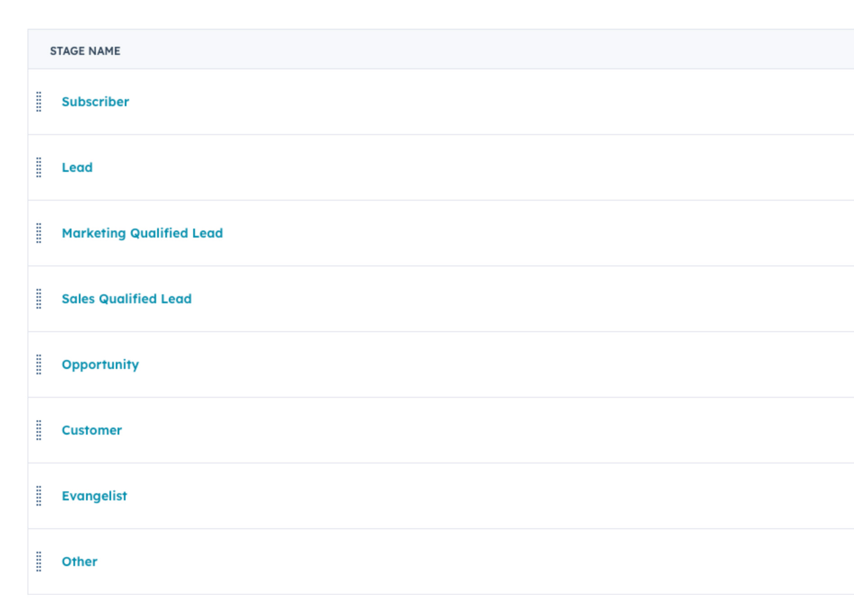
Task: Click the drag handle beside Opportunity
Action: pos(39,364)
